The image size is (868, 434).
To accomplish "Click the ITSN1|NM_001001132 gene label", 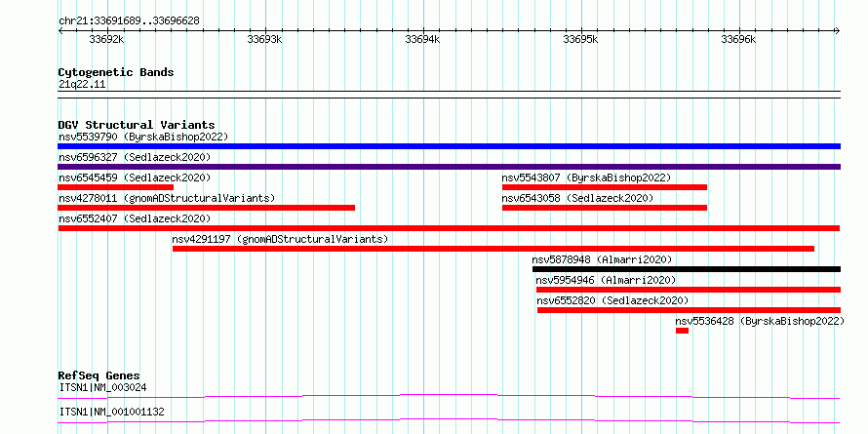I will (111, 412).
